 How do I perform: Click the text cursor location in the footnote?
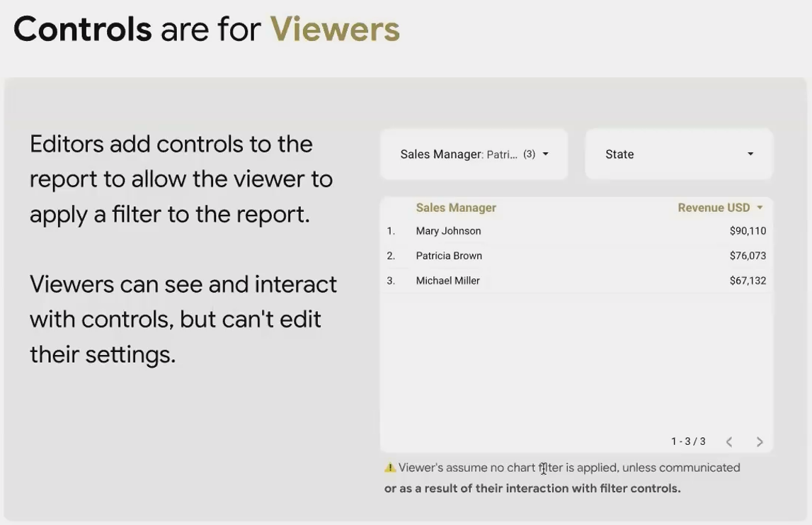[x=543, y=468]
